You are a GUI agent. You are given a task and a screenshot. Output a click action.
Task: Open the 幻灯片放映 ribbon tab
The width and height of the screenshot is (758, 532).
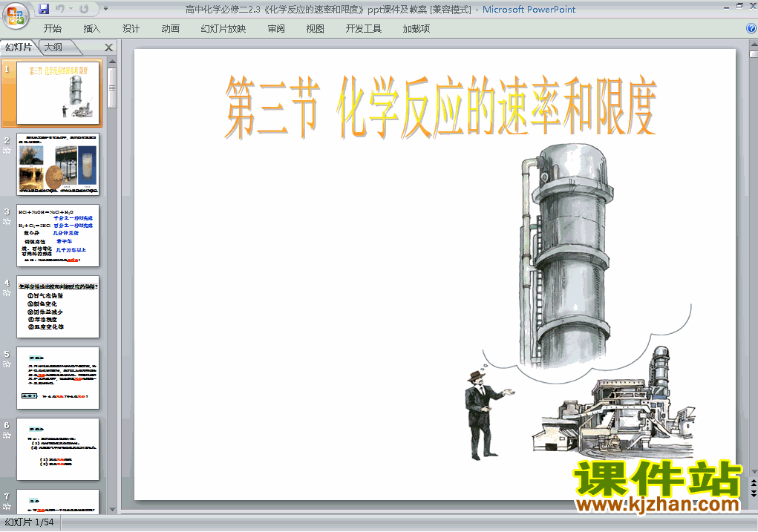pos(223,29)
